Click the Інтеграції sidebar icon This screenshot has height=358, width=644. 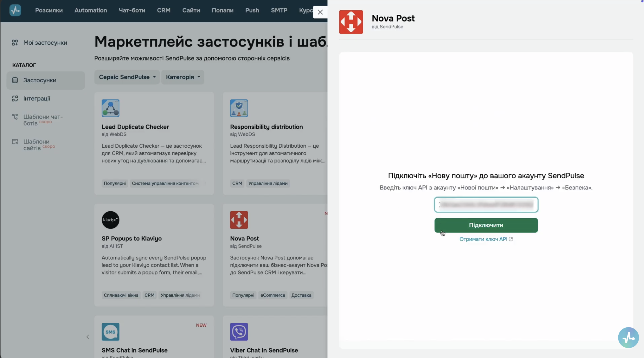15,99
